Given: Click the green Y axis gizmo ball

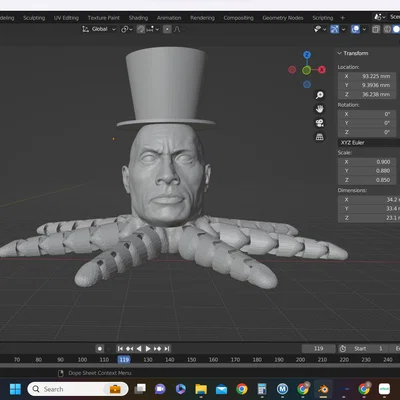Looking at the screenshot, I should pyautogui.click(x=307, y=70).
